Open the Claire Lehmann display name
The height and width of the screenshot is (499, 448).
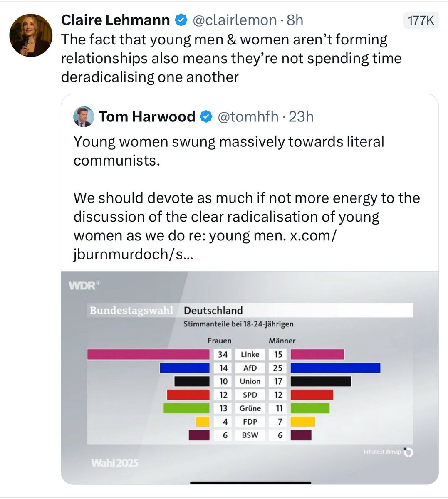tap(115, 20)
